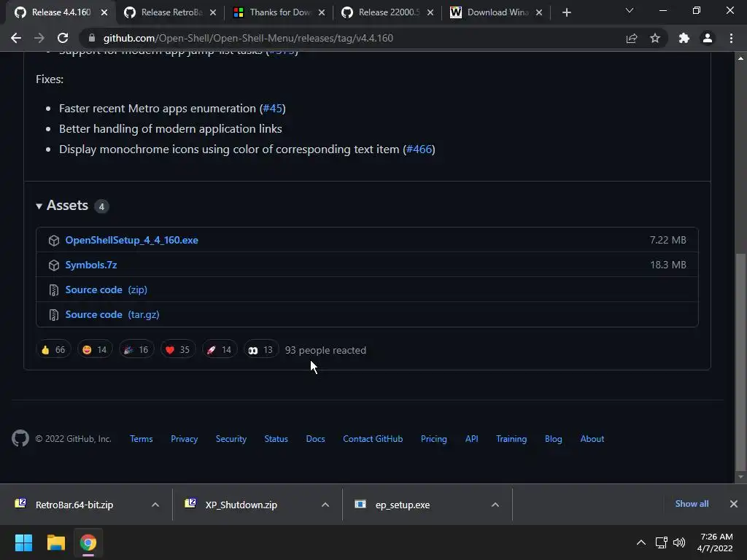
Task: Expand options for XP_Shutdown.zip download
Action: click(x=325, y=505)
